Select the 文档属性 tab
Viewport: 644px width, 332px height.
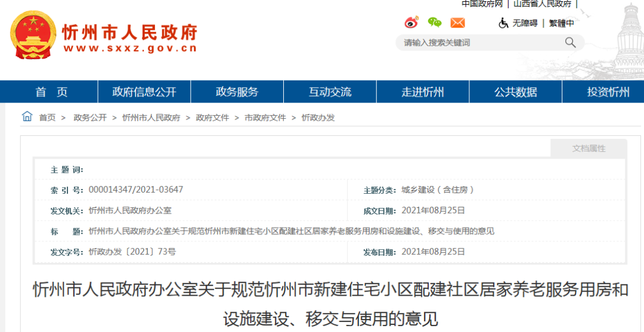click(589, 148)
